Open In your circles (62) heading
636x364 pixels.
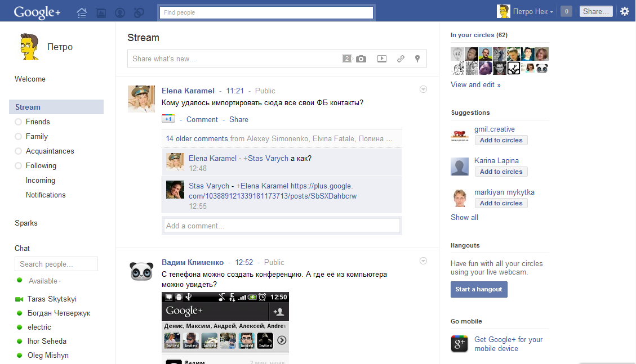point(479,35)
